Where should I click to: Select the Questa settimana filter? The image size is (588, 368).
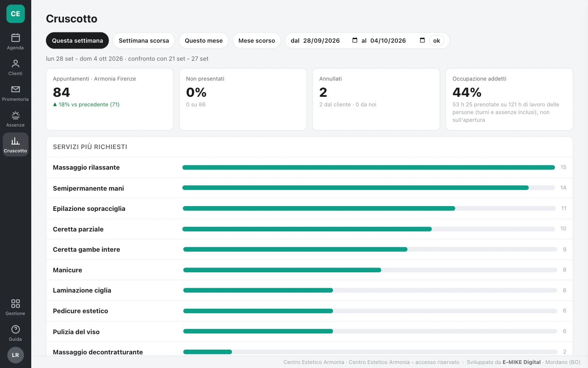(77, 40)
